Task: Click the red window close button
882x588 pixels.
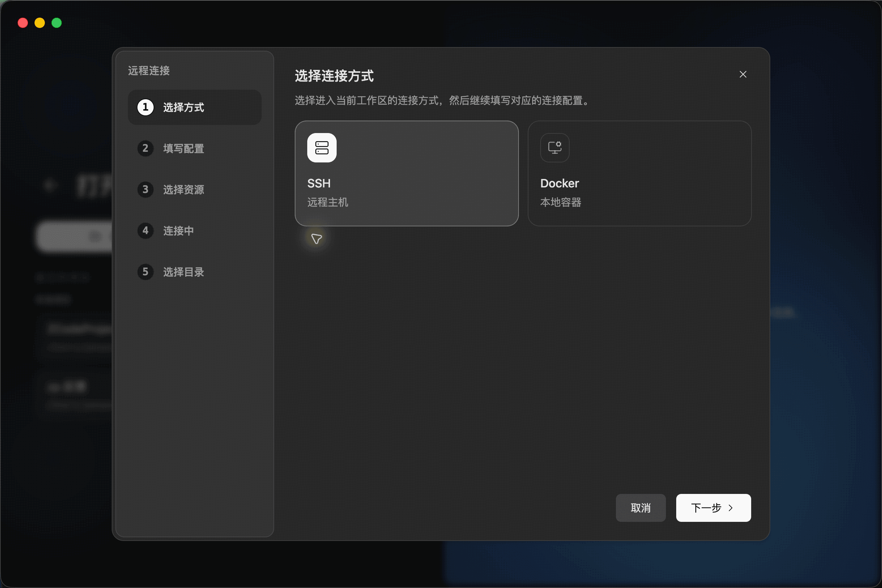Action: pyautogui.click(x=23, y=23)
